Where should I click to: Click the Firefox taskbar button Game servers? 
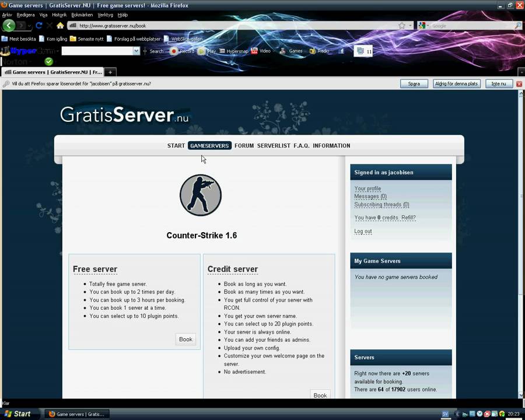click(x=76, y=414)
